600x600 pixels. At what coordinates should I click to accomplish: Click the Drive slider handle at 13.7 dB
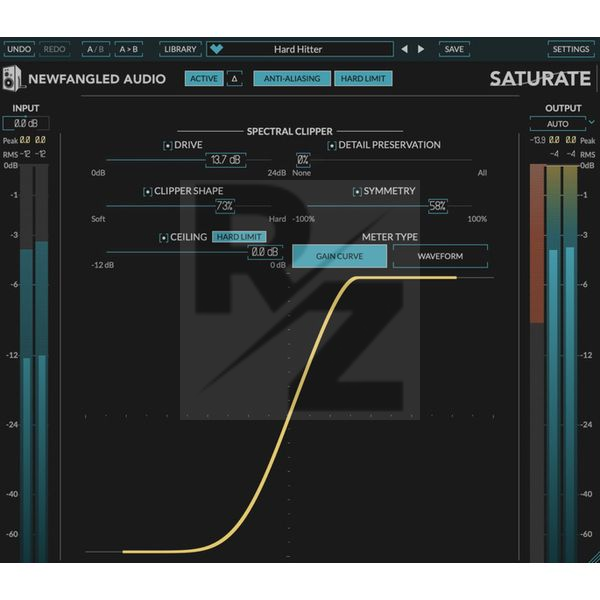click(226, 160)
